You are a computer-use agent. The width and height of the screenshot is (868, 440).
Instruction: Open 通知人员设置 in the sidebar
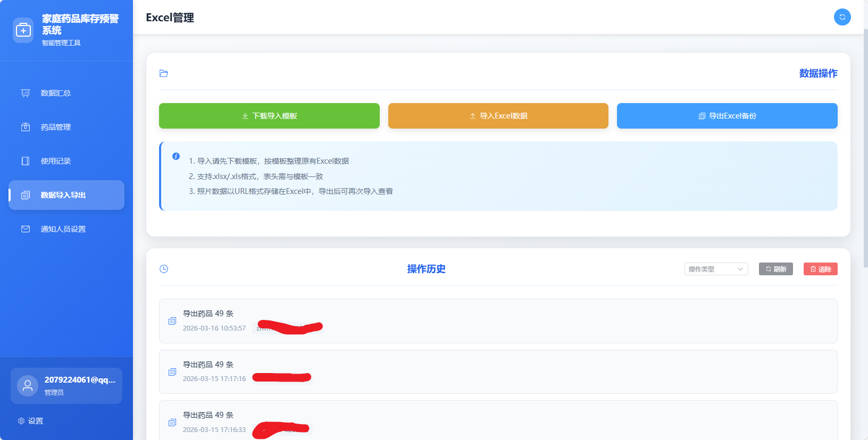point(66,229)
